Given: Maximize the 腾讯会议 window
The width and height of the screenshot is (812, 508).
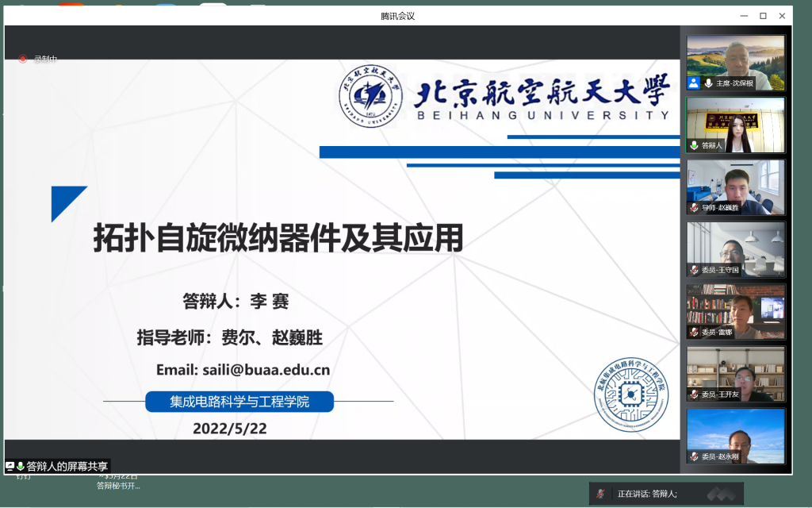Looking at the screenshot, I should (763, 16).
